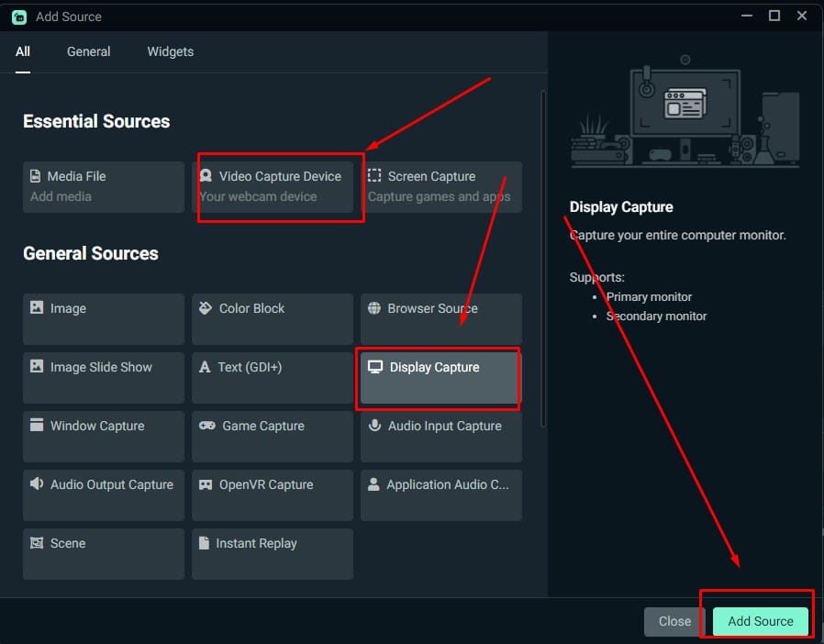
Task: Switch to the All tab
Action: 23,51
